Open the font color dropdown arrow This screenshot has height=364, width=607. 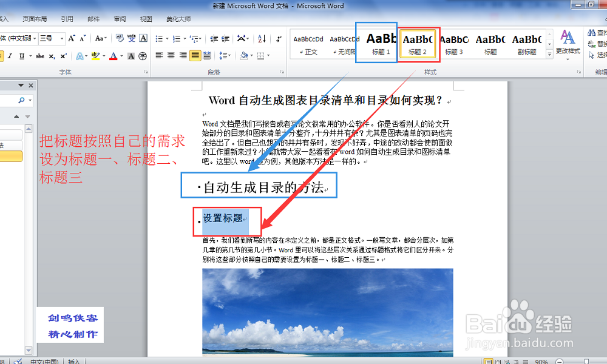tap(121, 56)
